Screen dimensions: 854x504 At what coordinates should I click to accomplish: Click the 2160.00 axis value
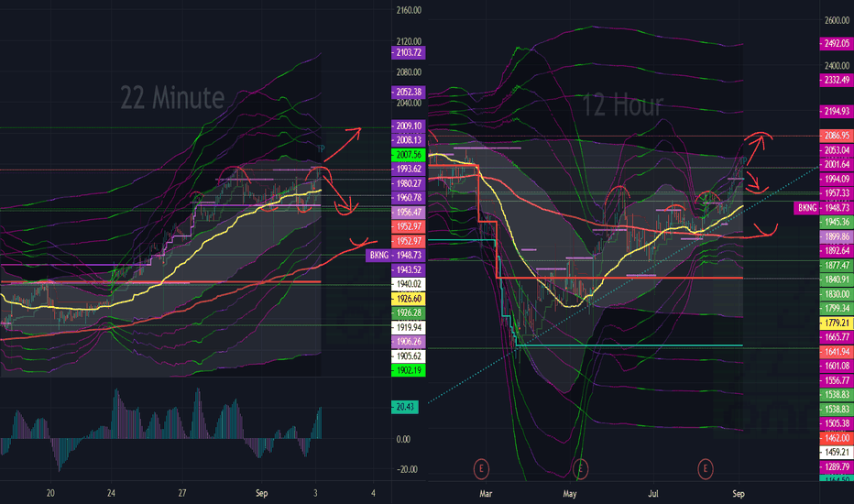(409, 10)
